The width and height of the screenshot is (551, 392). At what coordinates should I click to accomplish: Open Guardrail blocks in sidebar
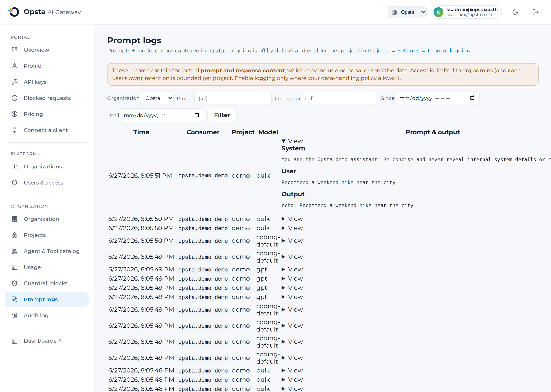[x=47, y=283]
